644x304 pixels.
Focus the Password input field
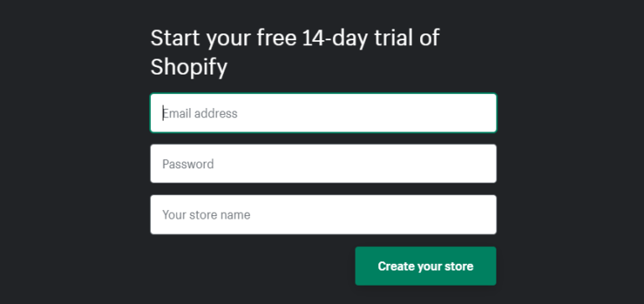323,163
